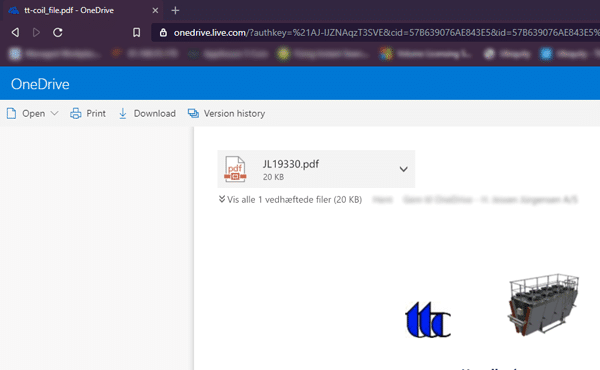Image resolution: width=600 pixels, height=370 pixels.
Task: Expand the Open dropdown arrow
Action: coord(55,113)
